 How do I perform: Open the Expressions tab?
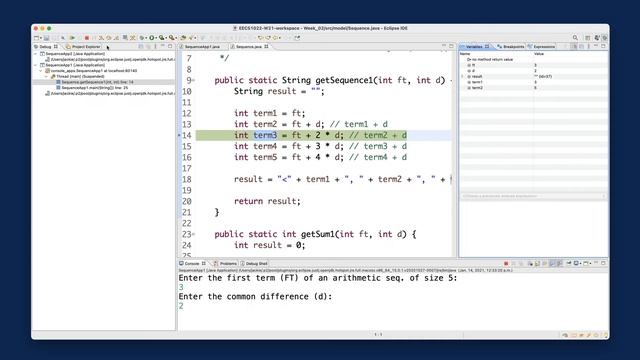point(542,47)
